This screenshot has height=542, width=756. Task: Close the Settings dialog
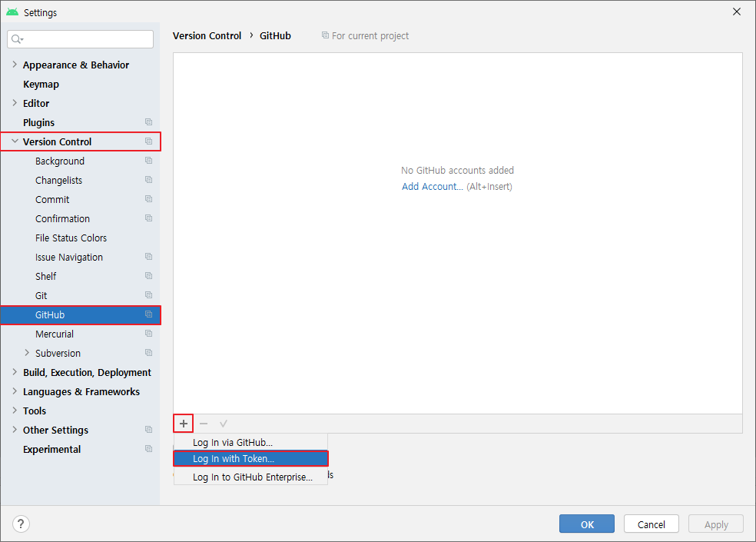coord(737,12)
